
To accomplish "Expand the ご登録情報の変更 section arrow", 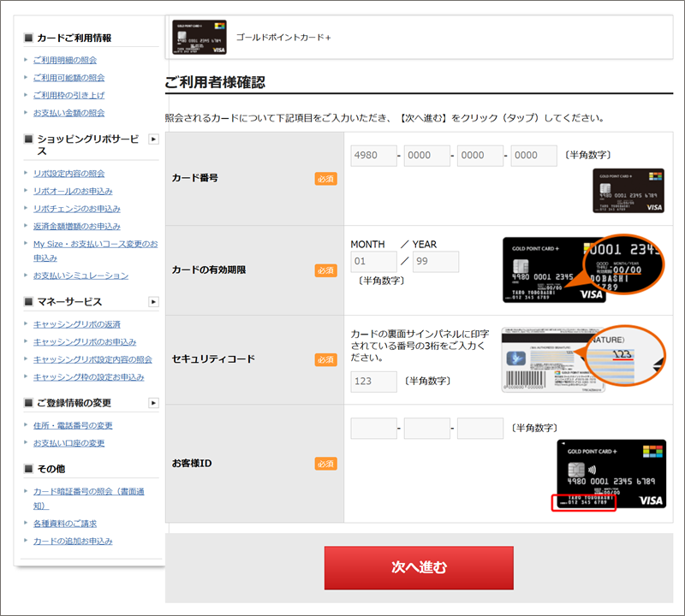I will [153, 403].
